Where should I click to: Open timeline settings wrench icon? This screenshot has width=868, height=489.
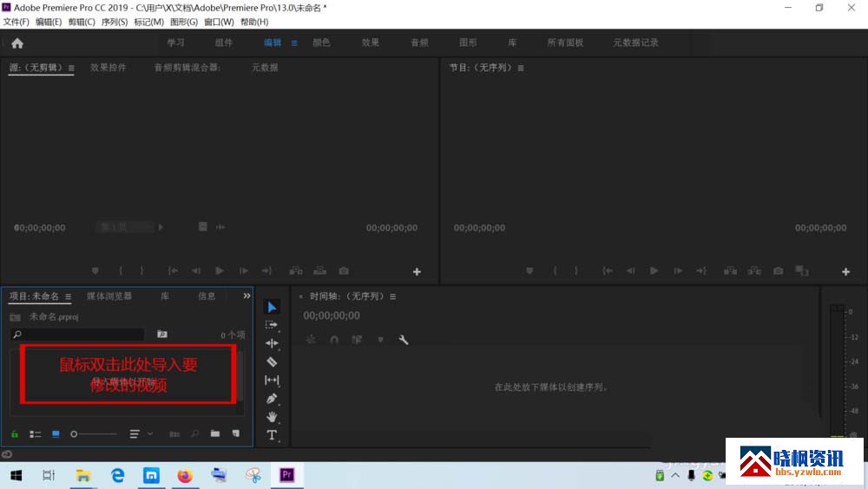404,340
